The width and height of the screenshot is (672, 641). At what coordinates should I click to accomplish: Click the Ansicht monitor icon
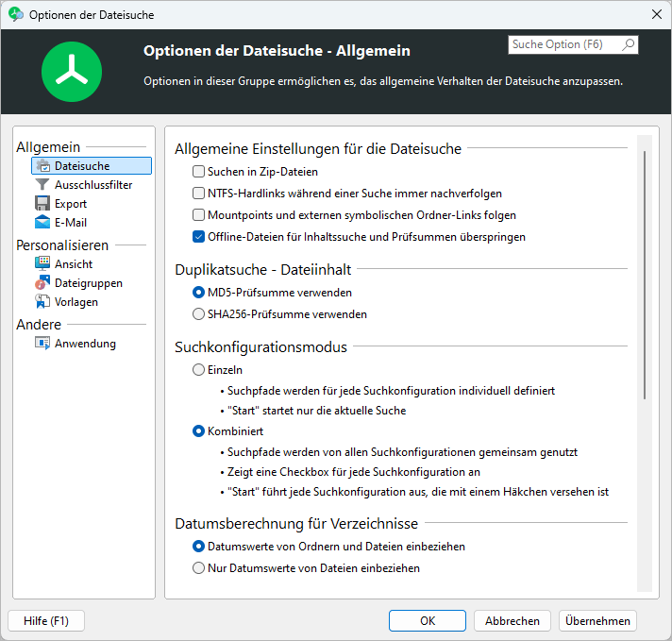42,263
